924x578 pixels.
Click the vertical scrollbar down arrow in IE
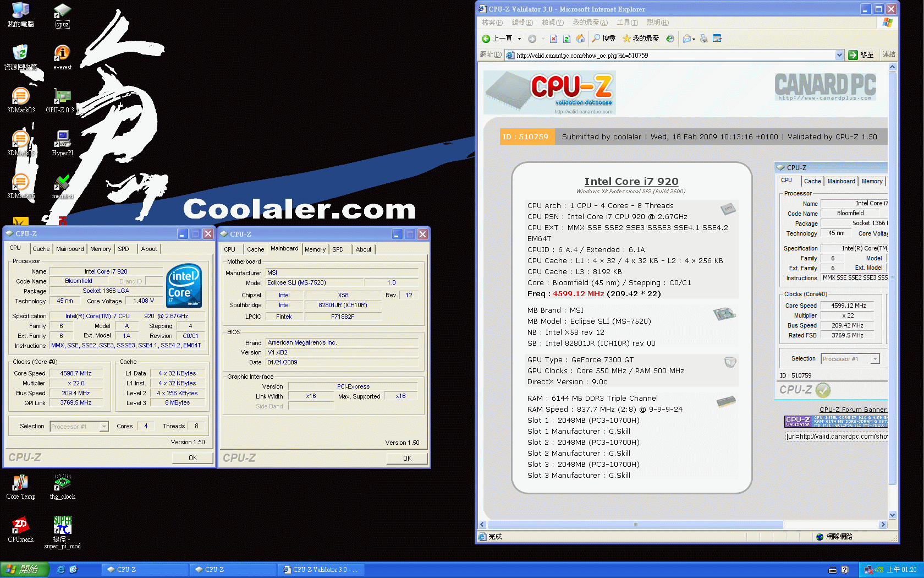click(x=892, y=515)
